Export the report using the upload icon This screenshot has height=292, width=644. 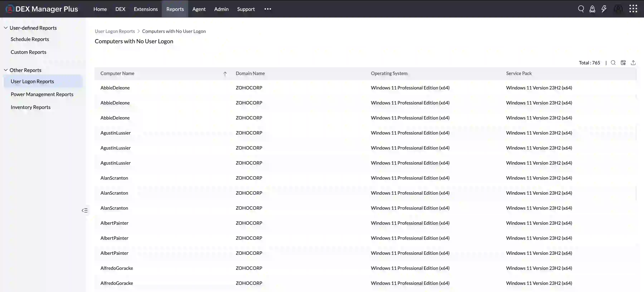pyautogui.click(x=633, y=63)
